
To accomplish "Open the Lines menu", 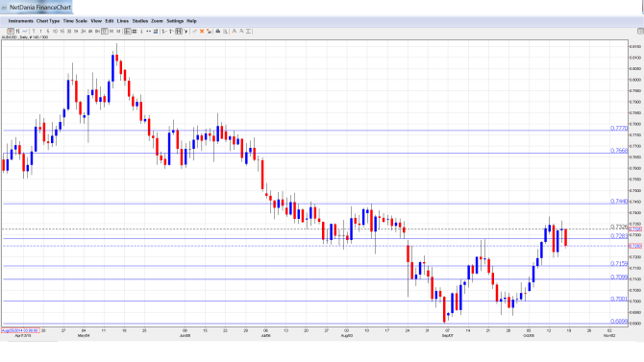I will tap(123, 21).
